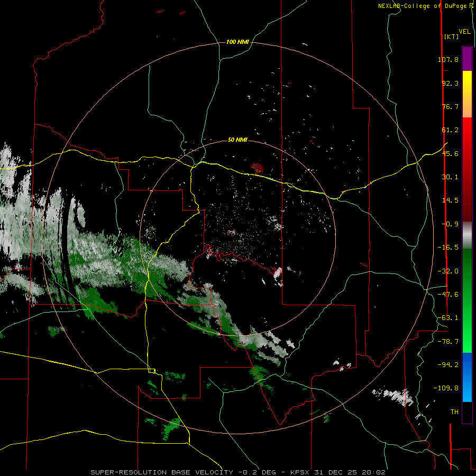Click the [KT] units label
This screenshot has height=476, width=476.
coord(452,36)
